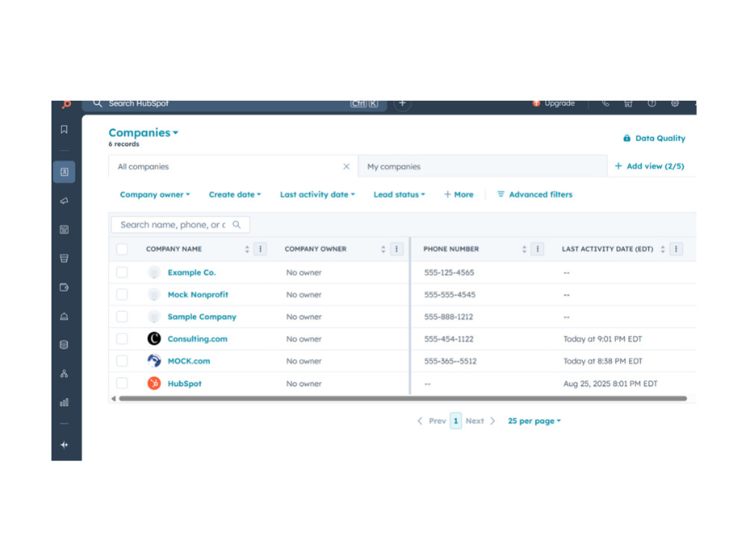Open the Bookmarks sidebar icon

63,129
